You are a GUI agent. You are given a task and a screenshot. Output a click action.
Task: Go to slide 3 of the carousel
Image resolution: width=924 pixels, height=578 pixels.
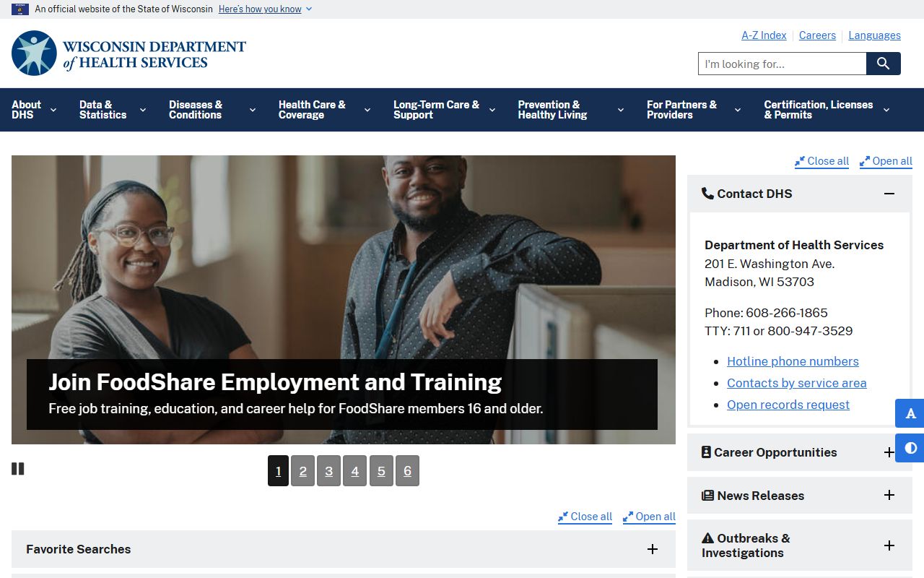point(328,471)
